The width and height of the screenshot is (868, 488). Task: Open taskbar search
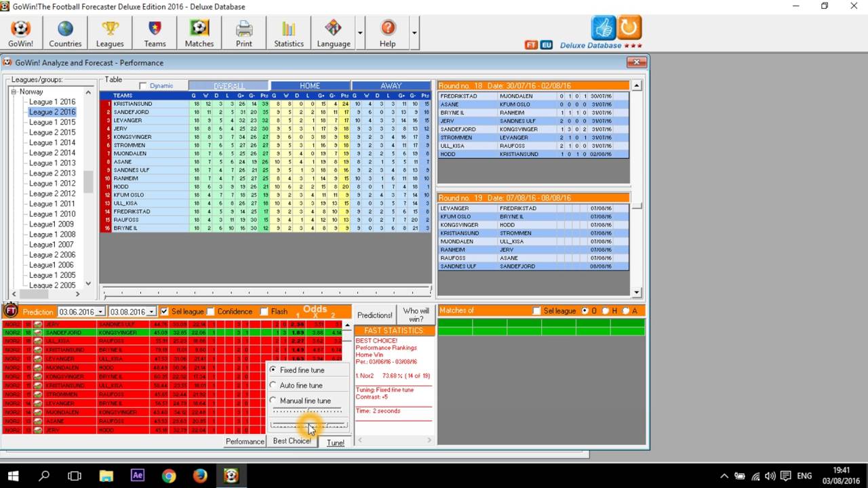pos(44,476)
